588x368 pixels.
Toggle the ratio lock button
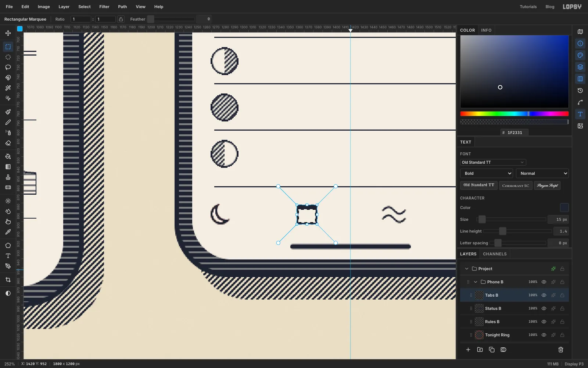coord(121,19)
